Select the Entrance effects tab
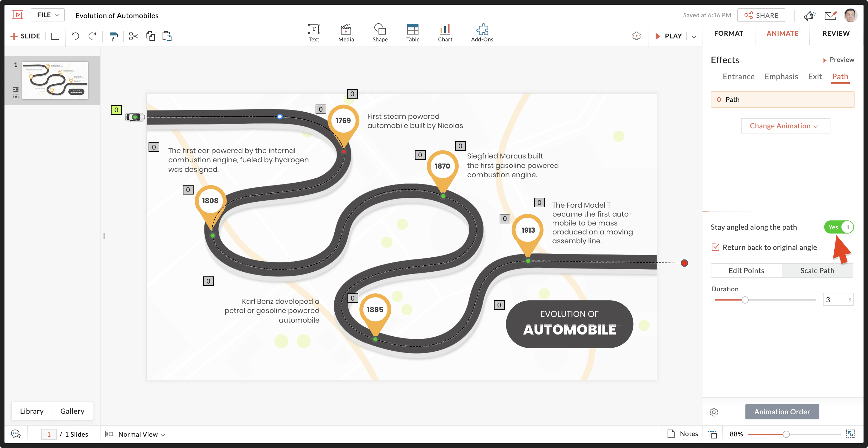The height and width of the screenshot is (448, 868). click(738, 77)
